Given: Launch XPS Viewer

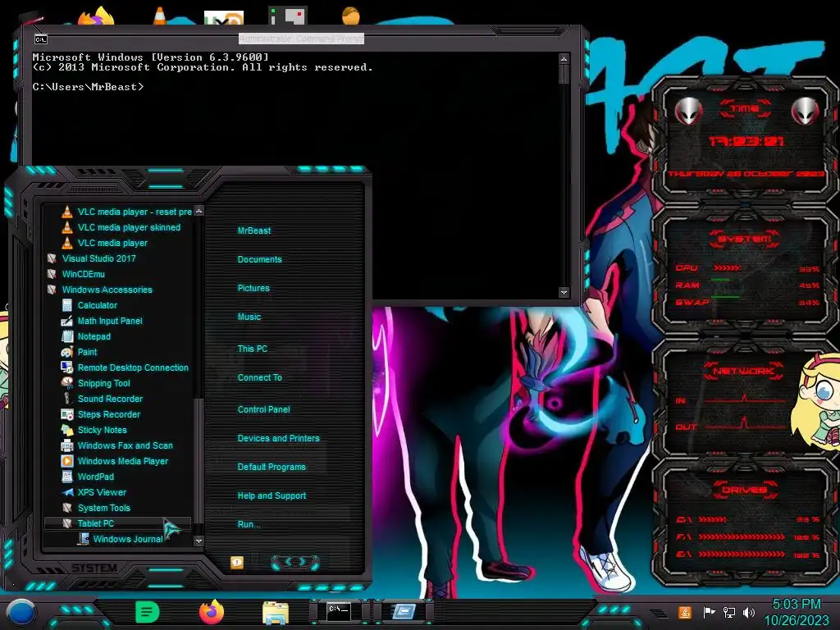Looking at the screenshot, I should pyautogui.click(x=94, y=491).
